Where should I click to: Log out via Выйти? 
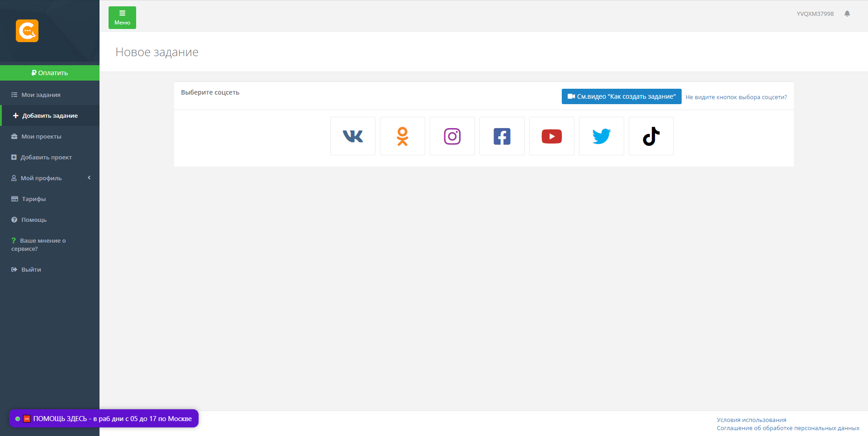click(x=50, y=269)
